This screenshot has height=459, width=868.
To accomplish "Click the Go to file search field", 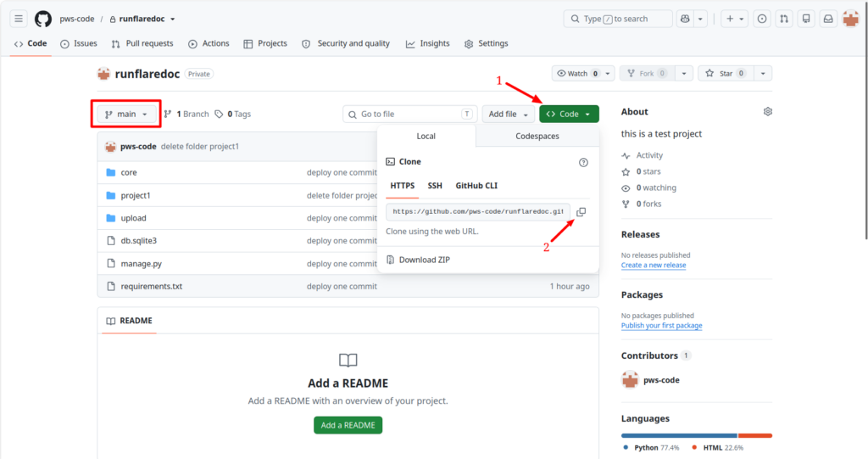I will (x=409, y=115).
